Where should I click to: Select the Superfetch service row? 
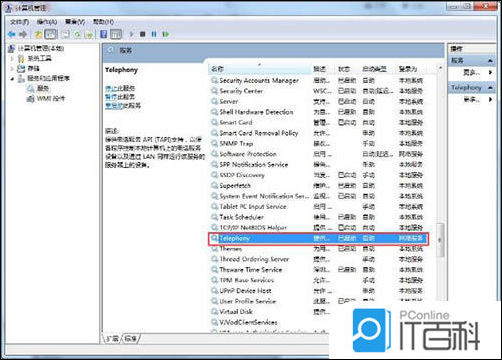318,186
